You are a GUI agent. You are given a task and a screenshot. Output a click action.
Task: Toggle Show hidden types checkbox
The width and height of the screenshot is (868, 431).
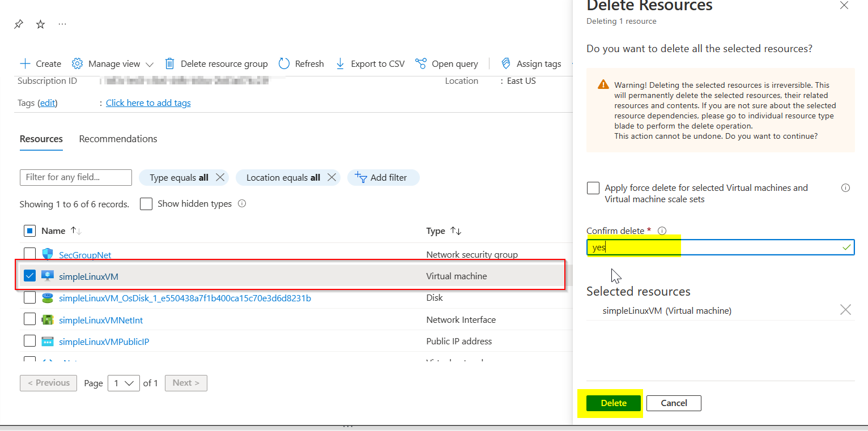(x=146, y=204)
